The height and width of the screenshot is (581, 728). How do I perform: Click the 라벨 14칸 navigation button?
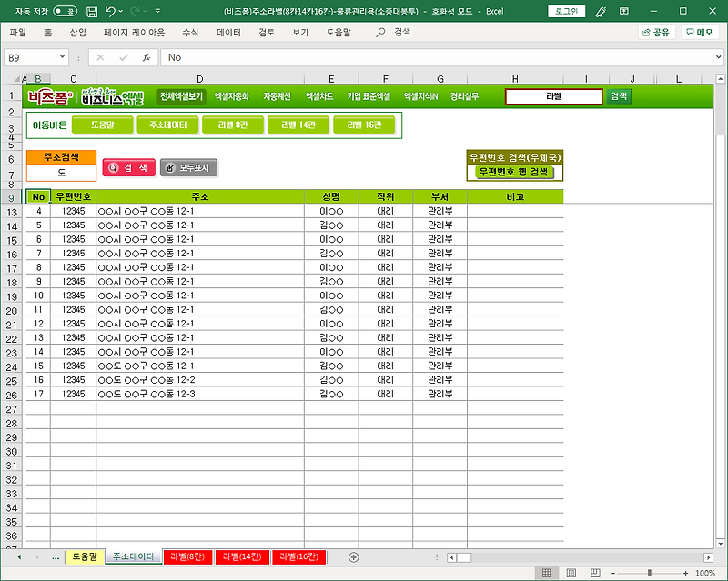pos(298,125)
